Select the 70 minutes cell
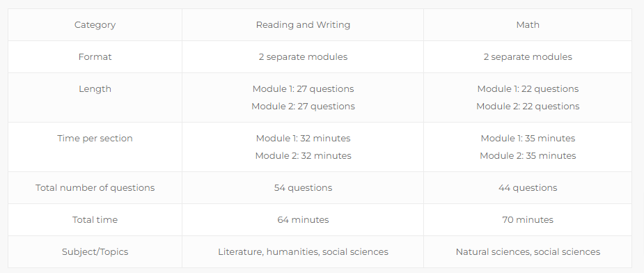 pyautogui.click(x=528, y=219)
